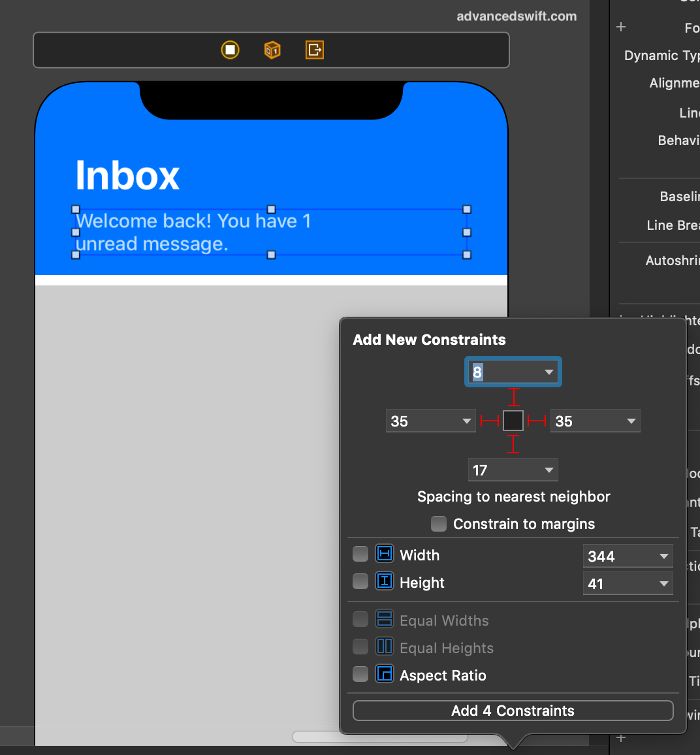
Task: Click the Aspect Ratio constraint icon
Action: pos(384,675)
